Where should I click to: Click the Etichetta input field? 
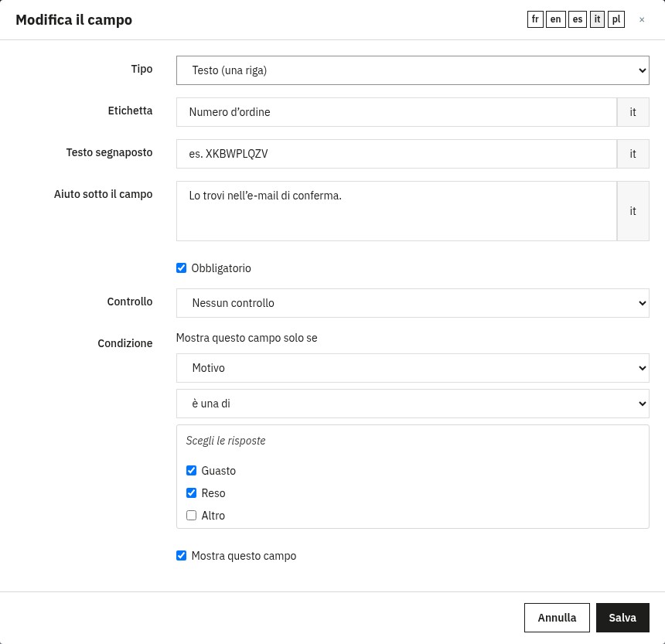[x=397, y=112]
